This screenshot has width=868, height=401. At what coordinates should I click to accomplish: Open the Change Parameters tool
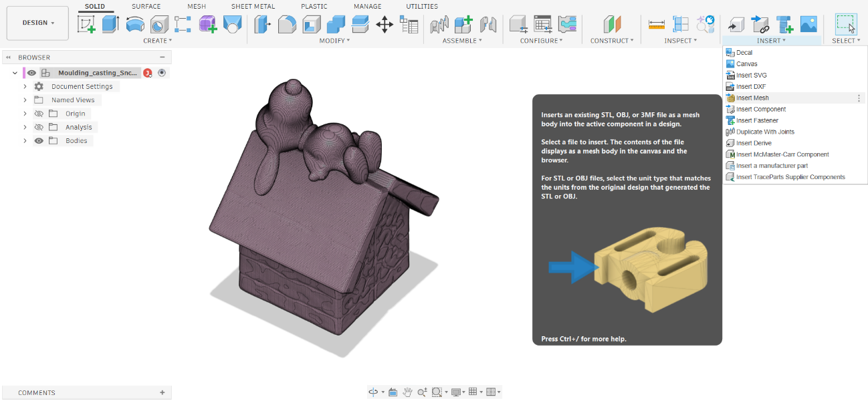pos(409,25)
